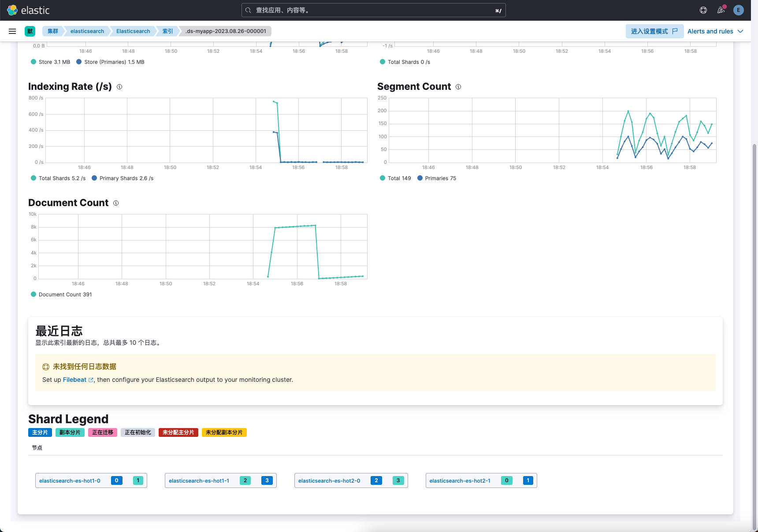Open node elasticsearch-es-hot2-1
Viewport: 758px width, 532px height.
pos(460,481)
